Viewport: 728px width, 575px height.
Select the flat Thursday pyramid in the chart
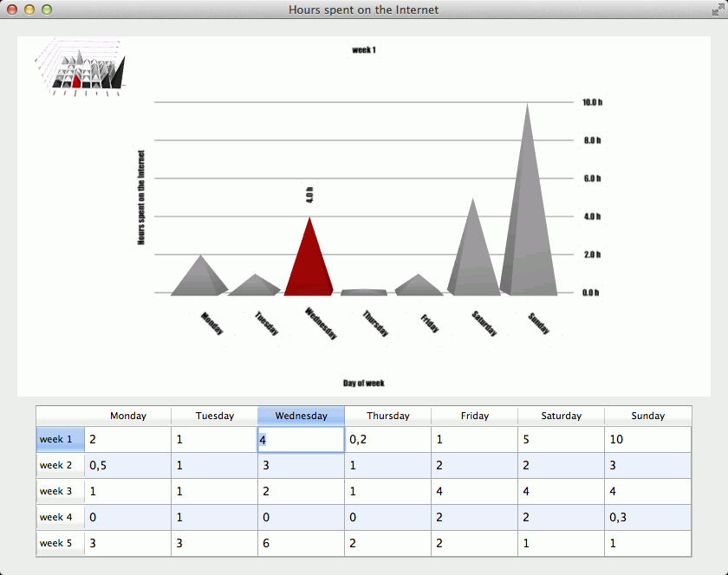click(364, 290)
